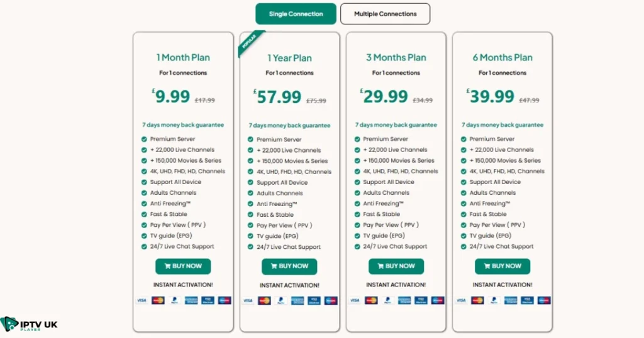Click the 6 Months Plan heading

tap(502, 57)
